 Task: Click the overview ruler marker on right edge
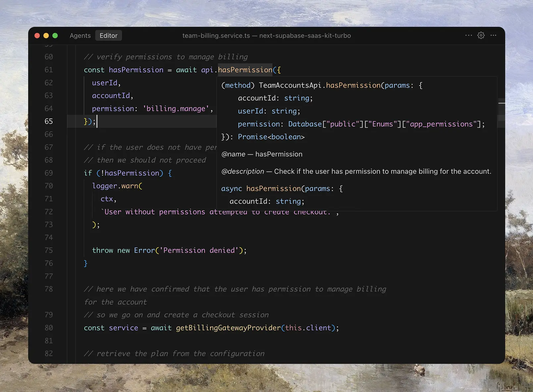(502, 103)
